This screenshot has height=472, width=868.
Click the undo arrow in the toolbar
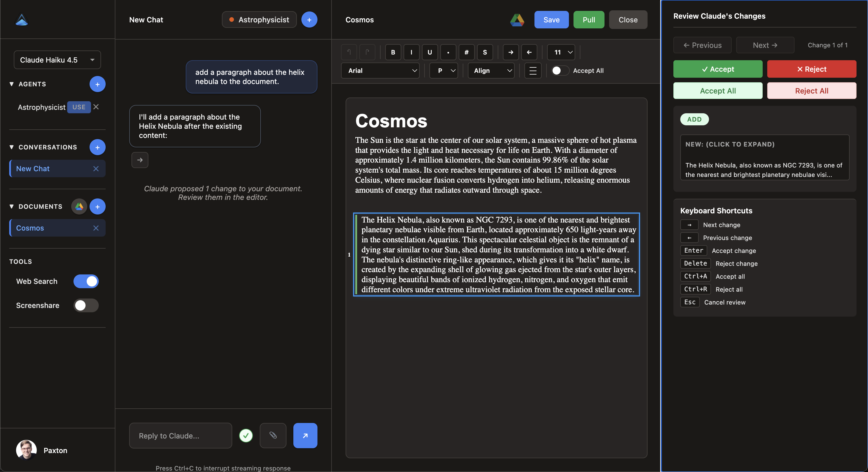pyautogui.click(x=349, y=52)
